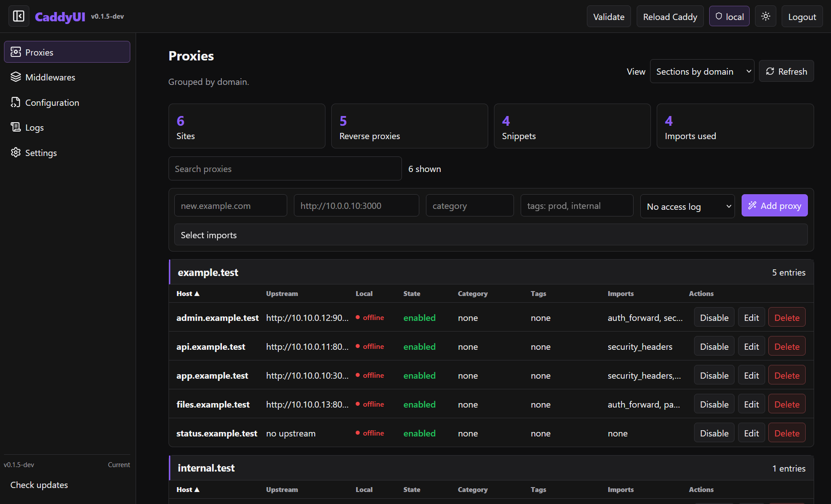Click the Sites stat card
The image size is (831, 504).
point(247,126)
